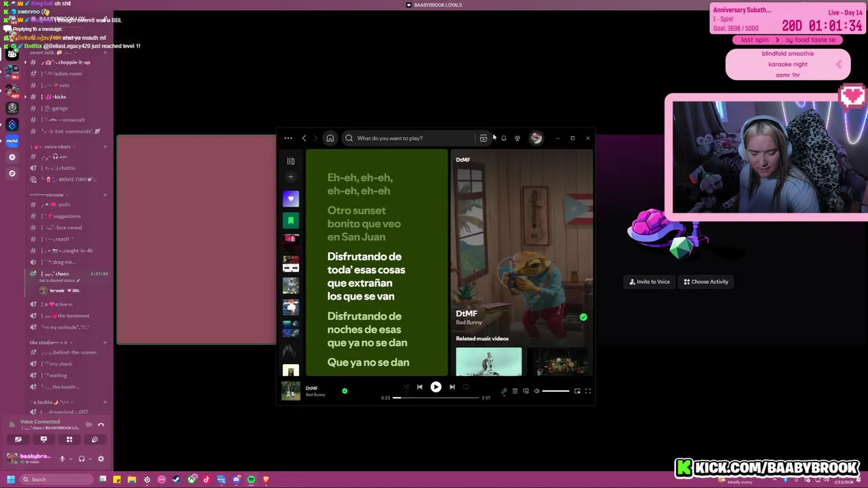Open the choppin-it-up Discord channel
868x488 pixels.
point(66,62)
